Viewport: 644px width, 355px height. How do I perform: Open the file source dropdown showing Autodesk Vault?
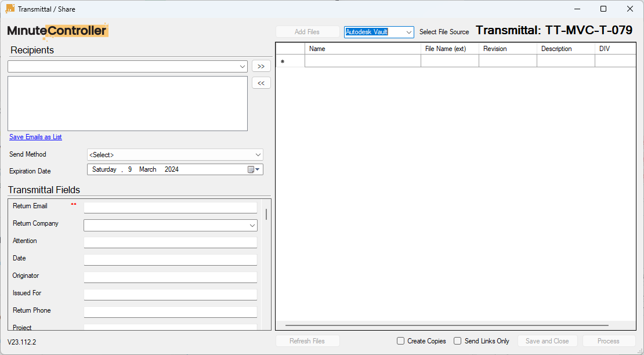(408, 32)
